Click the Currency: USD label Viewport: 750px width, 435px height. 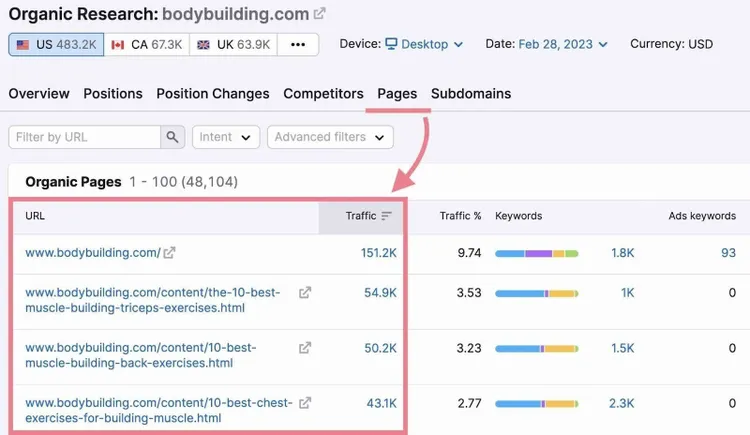pos(672,44)
